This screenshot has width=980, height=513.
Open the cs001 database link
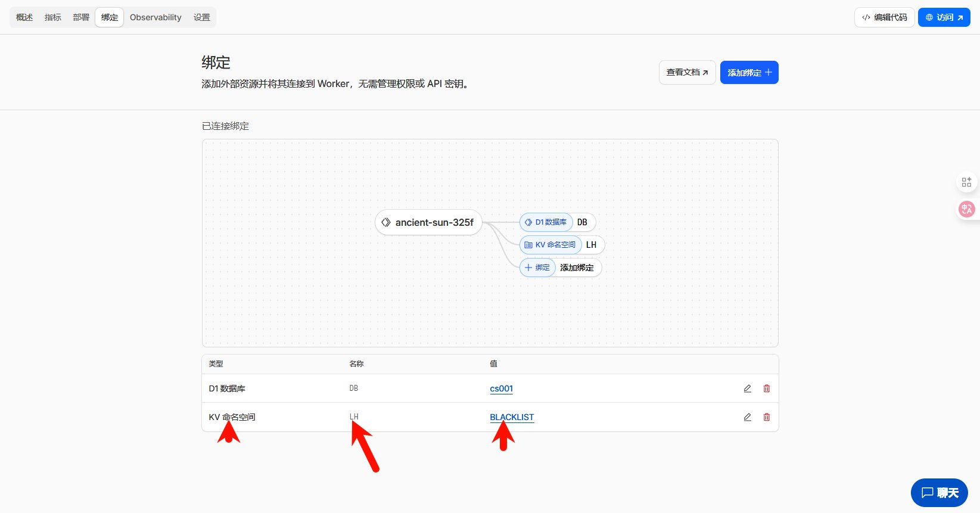[x=501, y=388]
